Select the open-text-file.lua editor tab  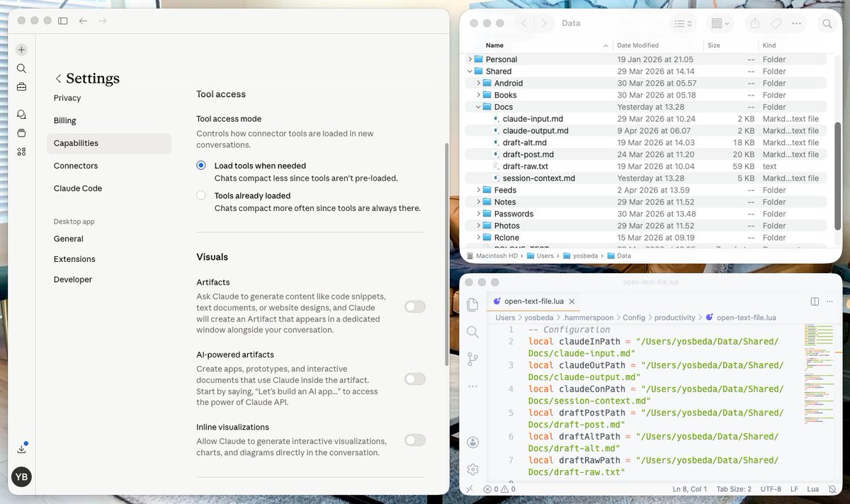coord(534,302)
